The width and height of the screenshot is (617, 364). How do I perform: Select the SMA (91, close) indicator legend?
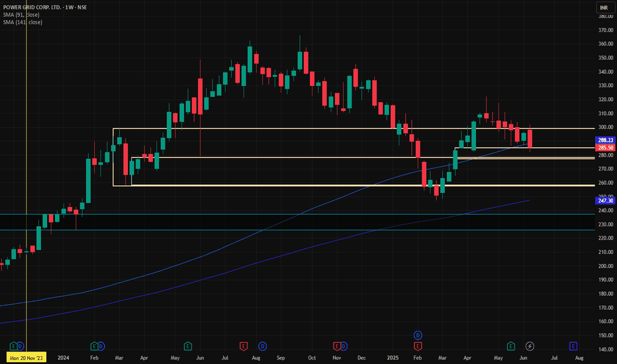[x=21, y=15]
